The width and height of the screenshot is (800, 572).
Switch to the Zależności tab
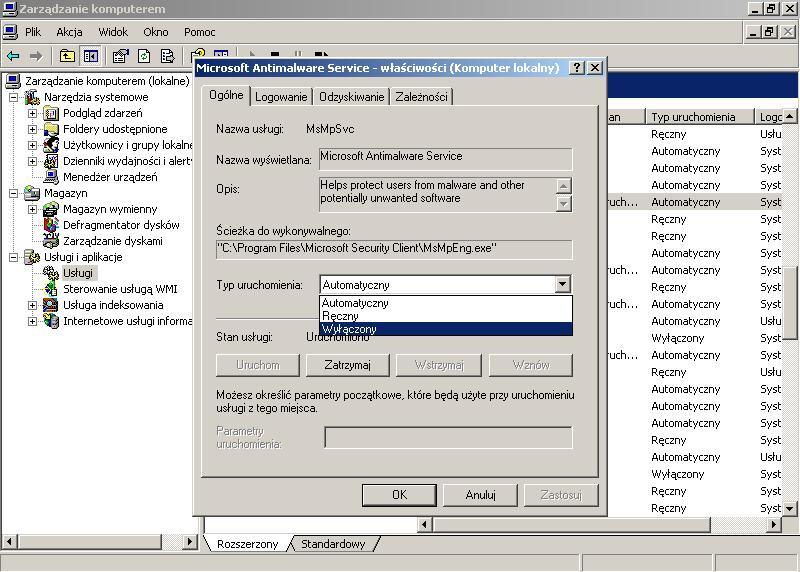pyautogui.click(x=421, y=97)
